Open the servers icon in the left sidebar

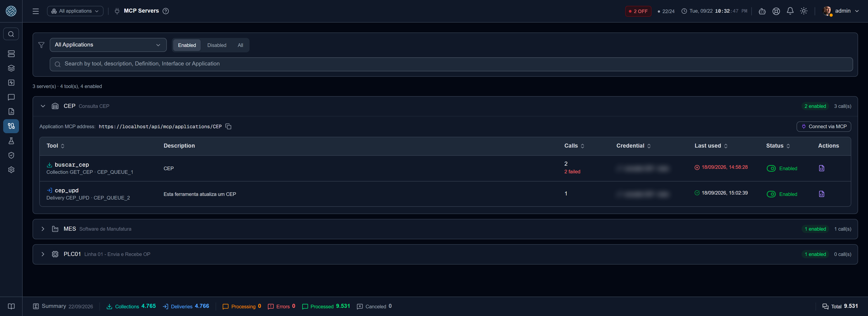pos(11,54)
